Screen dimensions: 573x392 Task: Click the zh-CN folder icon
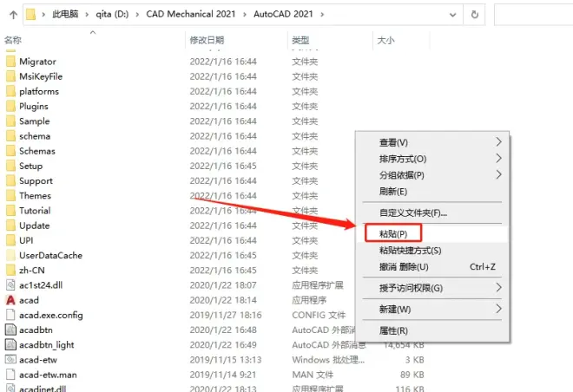pos(11,270)
